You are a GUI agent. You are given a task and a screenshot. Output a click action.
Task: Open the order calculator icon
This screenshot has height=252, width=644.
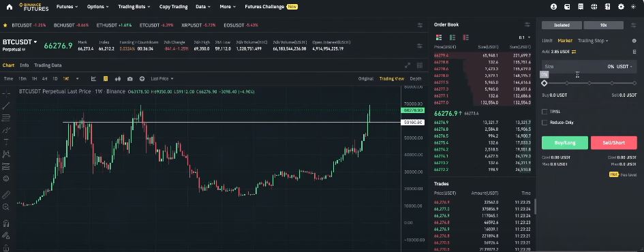[x=634, y=52]
